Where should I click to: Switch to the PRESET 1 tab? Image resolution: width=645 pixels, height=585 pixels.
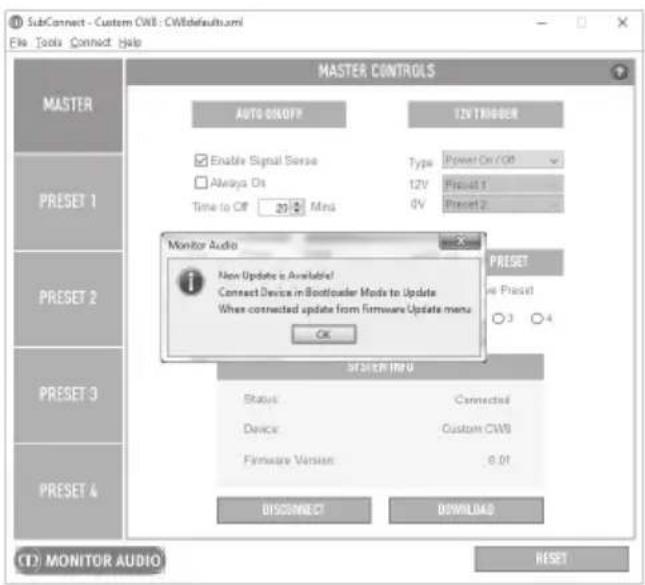(x=68, y=201)
